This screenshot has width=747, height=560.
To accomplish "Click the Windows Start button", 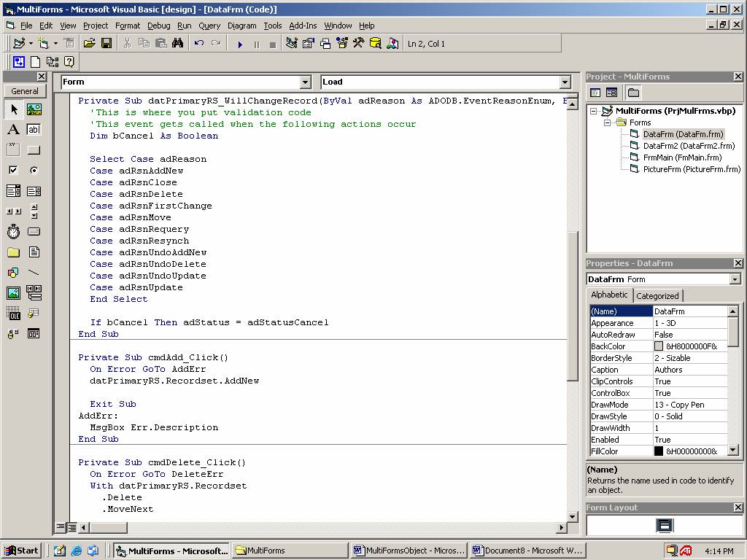I will click(20, 551).
